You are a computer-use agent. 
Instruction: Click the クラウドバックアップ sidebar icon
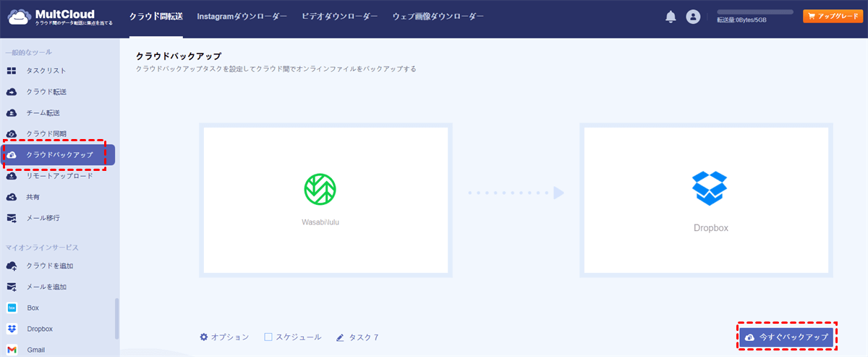(x=12, y=155)
